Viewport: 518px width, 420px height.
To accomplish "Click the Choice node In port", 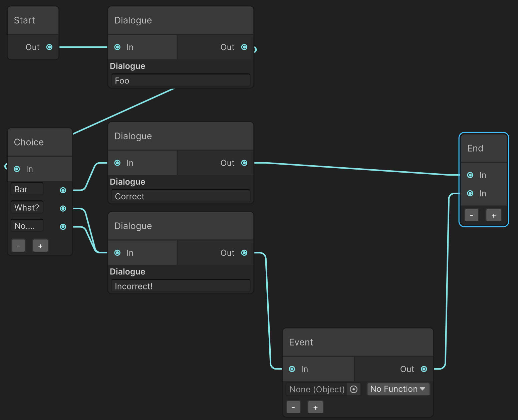I will [17, 169].
